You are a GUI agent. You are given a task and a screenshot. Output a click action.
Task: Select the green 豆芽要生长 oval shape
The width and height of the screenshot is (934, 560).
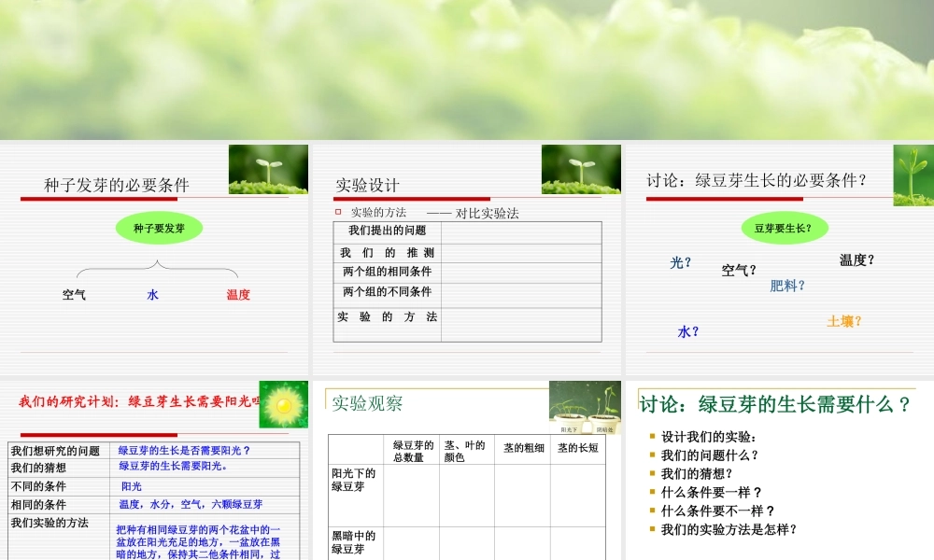784,227
